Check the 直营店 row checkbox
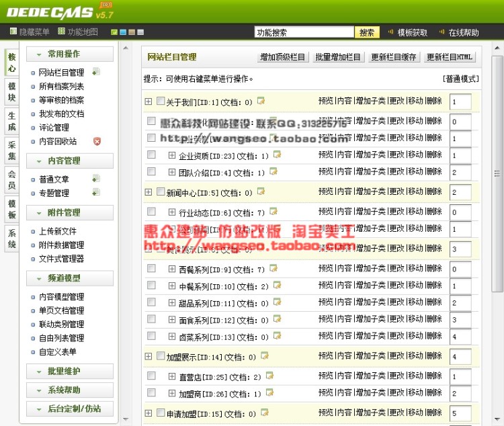Screen dimensions: 504x426 151,376
